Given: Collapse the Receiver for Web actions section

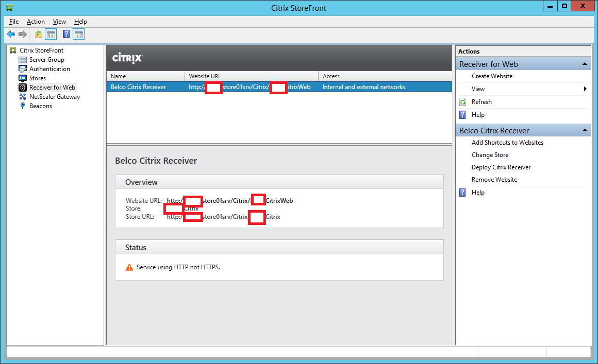Looking at the screenshot, I should (x=585, y=64).
